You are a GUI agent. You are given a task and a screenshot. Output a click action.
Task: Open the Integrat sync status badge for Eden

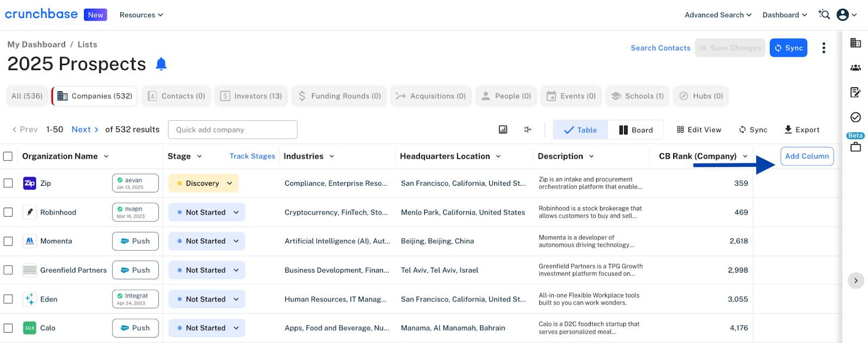[136, 299]
